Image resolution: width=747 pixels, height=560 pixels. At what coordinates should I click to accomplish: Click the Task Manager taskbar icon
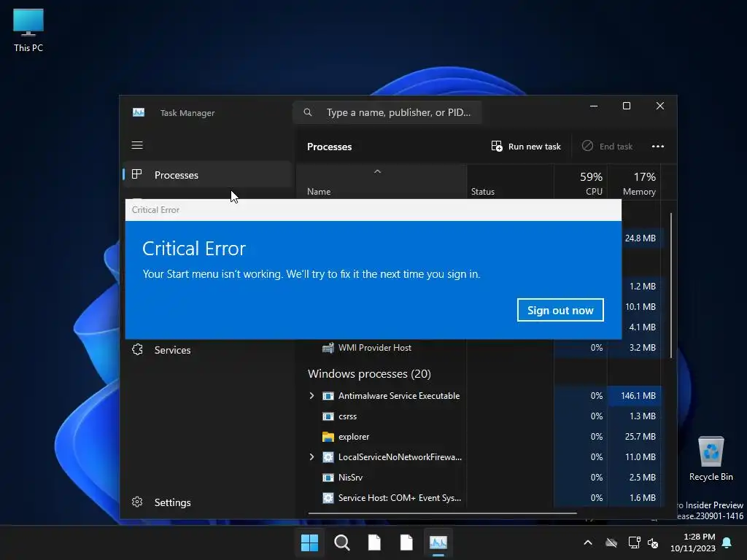point(438,542)
